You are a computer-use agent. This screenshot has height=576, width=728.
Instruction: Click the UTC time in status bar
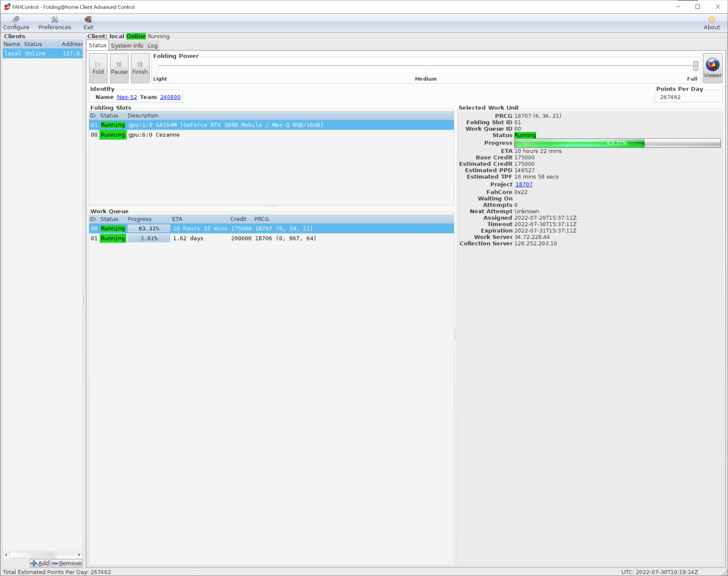pos(660,572)
